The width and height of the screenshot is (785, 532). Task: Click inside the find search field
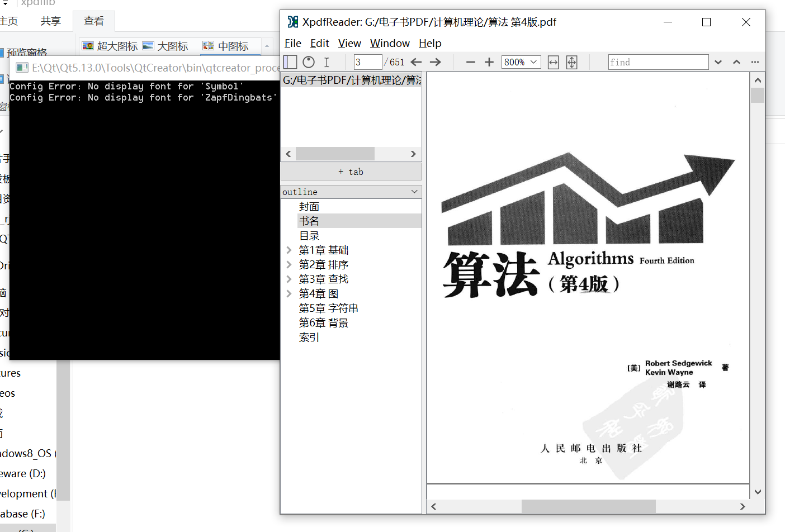[x=659, y=62]
